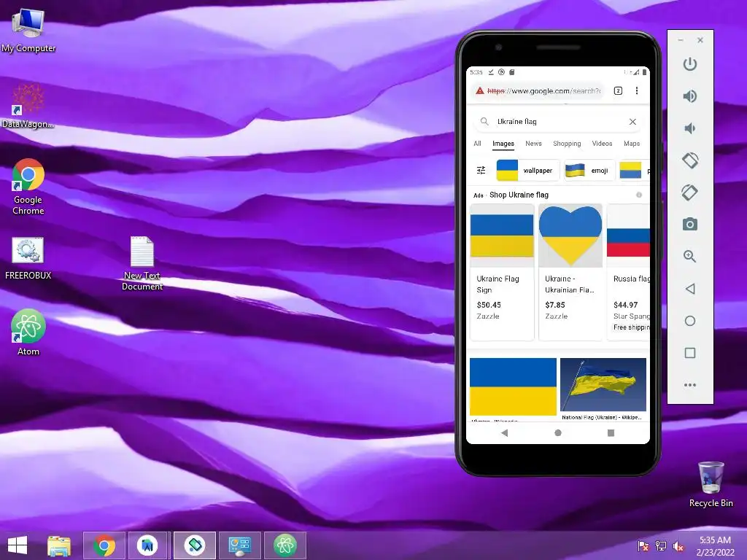Open the Windows Start button
This screenshot has width=747, height=560.
[18, 545]
